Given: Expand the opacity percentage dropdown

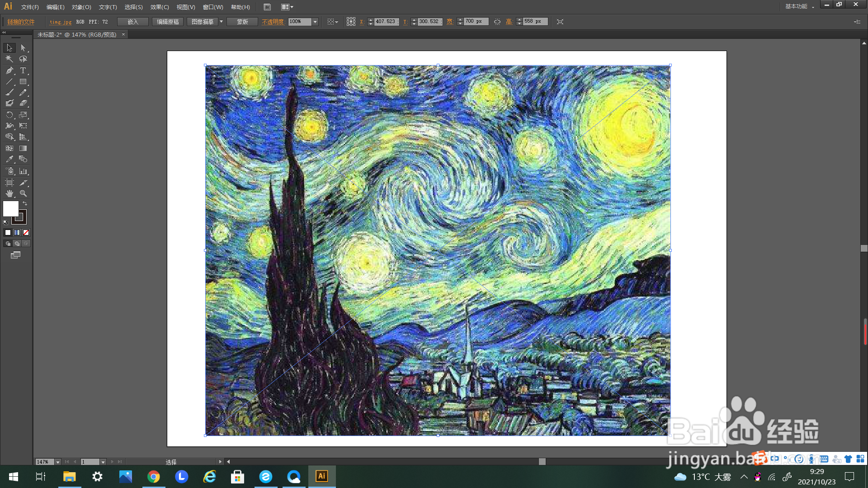Looking at the screenshot, I should click(x=315, y=22).
